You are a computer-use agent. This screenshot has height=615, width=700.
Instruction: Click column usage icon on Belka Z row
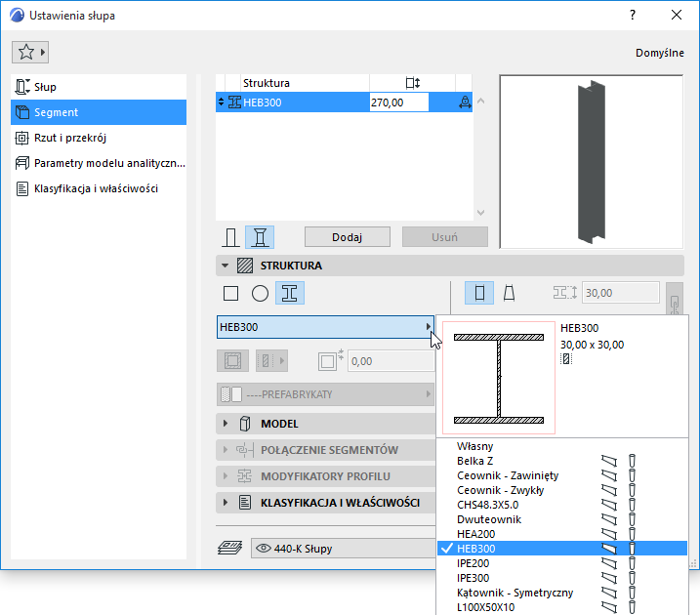(x=632, y=461)
